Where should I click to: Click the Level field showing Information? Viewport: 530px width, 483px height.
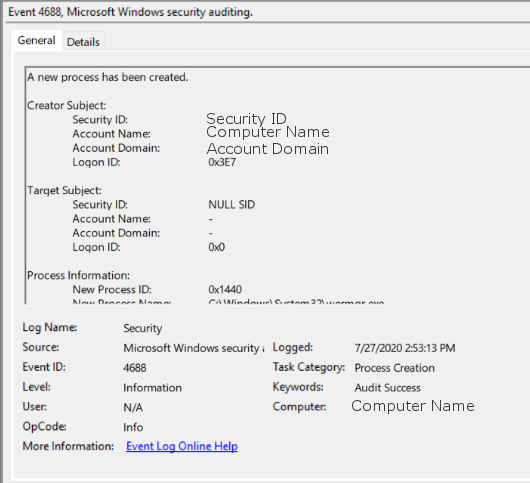[152, 388]
